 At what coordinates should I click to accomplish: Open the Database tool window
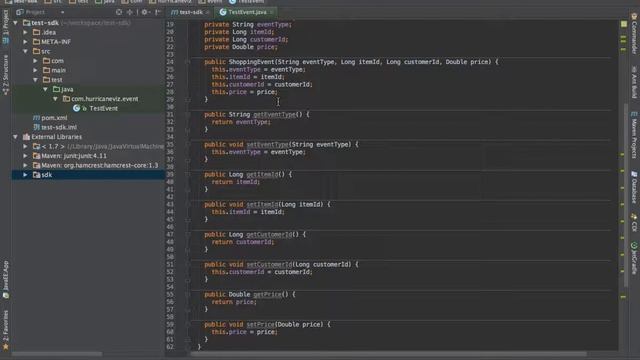[x=634, y=187]
